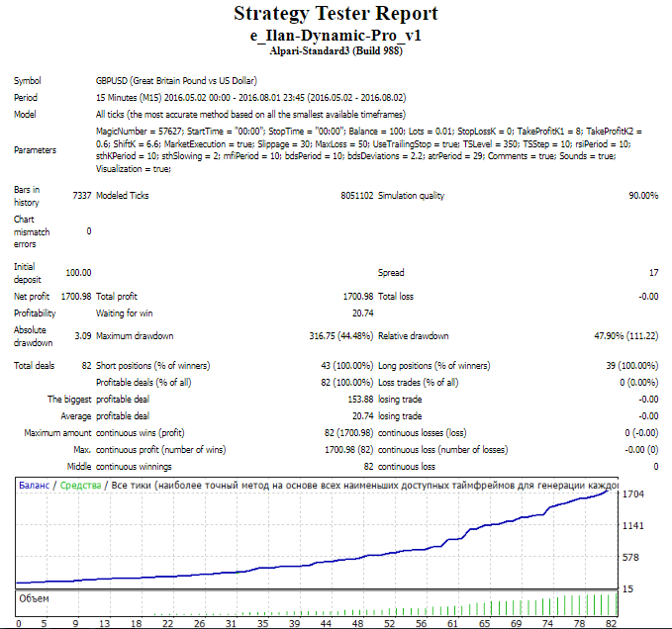Click the blue Баланс legend label

[x=36, y=487]
